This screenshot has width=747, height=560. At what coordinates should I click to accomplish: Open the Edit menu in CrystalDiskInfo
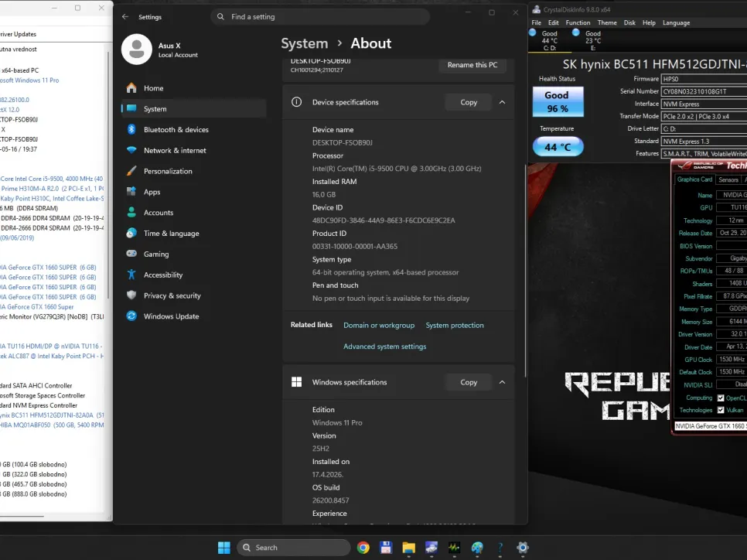coord(553,22)
